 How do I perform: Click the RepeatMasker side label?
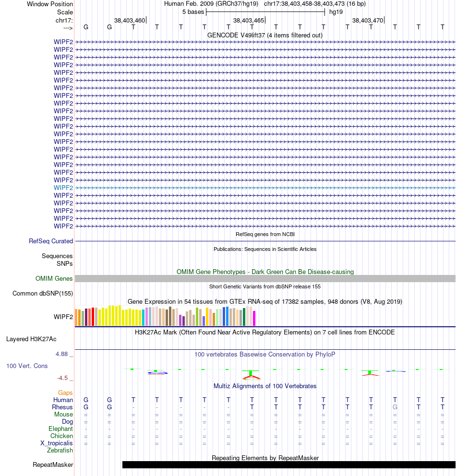[53, 465]
